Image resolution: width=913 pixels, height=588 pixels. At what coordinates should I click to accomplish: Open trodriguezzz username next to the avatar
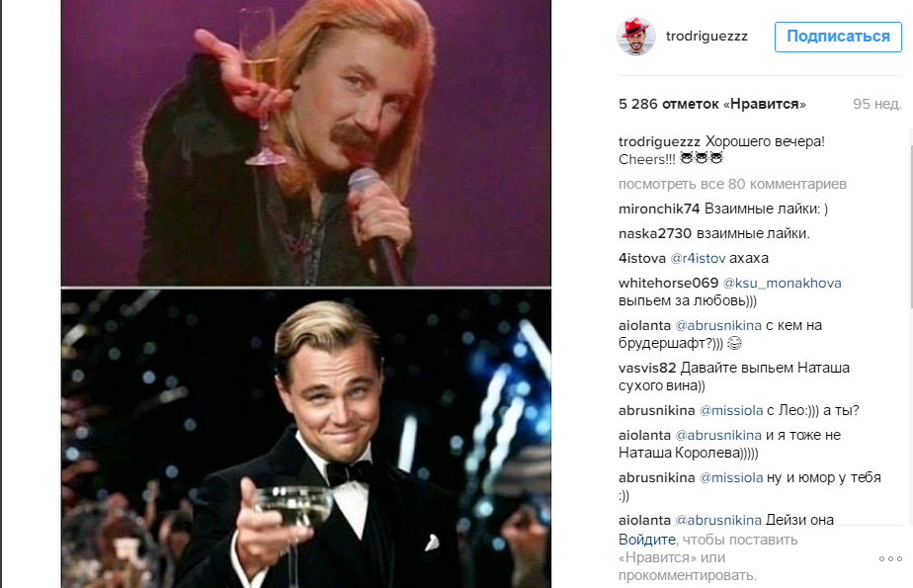[706, 37]
